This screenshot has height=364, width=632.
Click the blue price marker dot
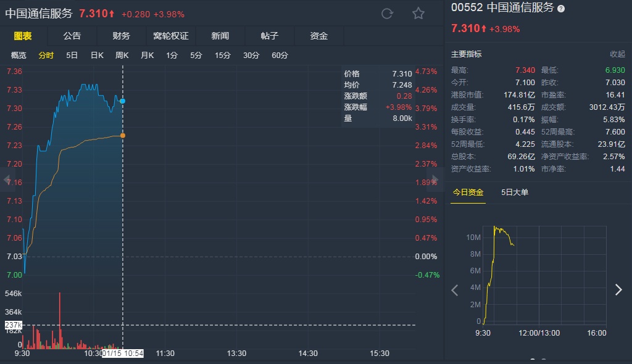coord(122,101)
